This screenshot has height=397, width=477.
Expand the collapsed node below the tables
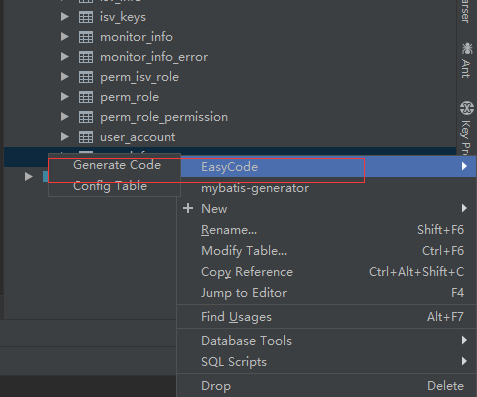[x=29, y=176]
